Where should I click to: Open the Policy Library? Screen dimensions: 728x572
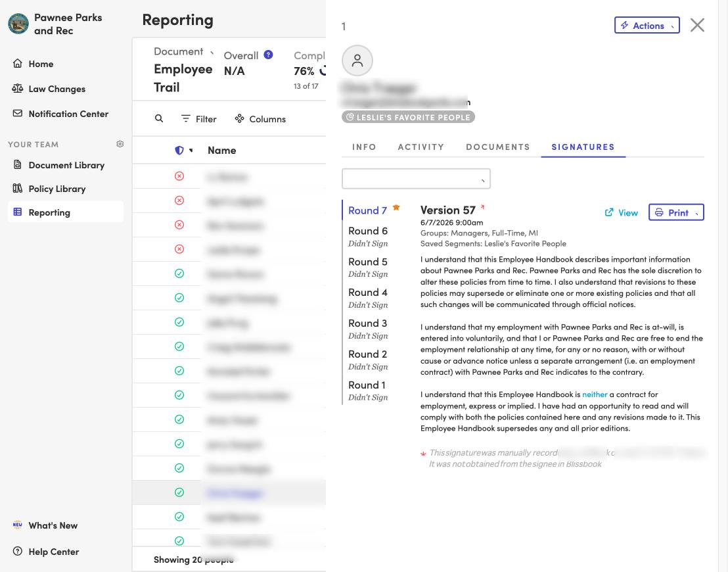pyautogui.click(x=49, y=189)
